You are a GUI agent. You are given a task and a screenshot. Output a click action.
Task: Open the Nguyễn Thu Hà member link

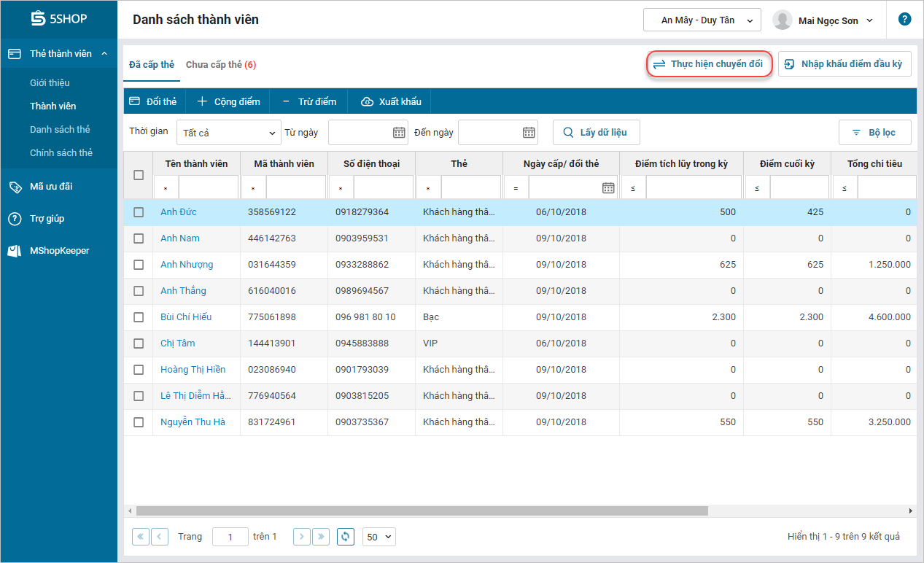click(193, 422)
